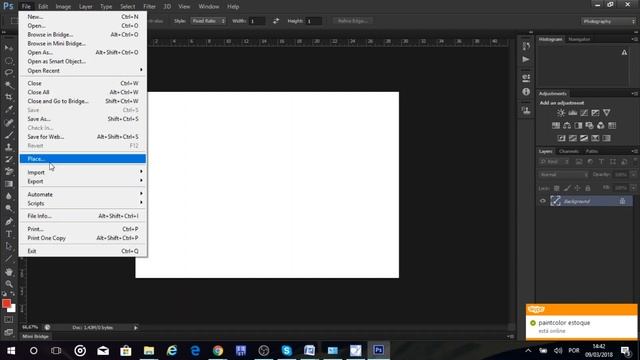This screenshot has width=640, height=360.
Task: Select the Hand tool
Action: (x=9, y=272)
